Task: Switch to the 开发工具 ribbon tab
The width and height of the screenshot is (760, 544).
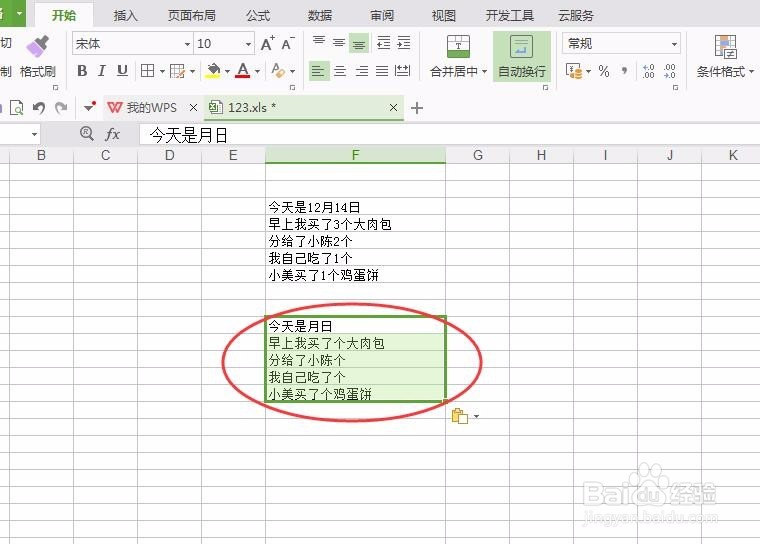Action: point(509,16)
